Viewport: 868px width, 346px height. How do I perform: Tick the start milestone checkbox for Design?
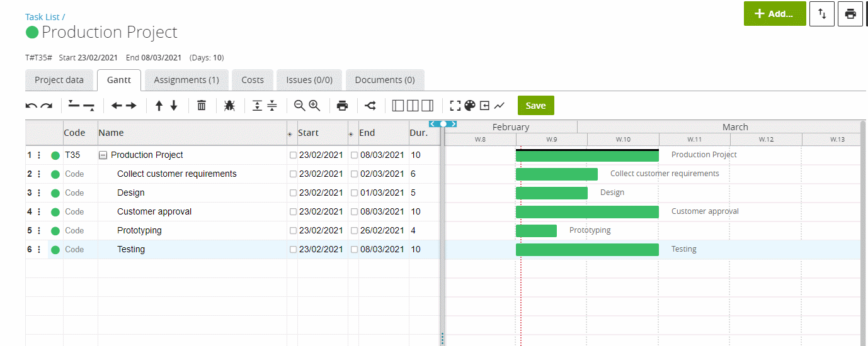point(293,193)
